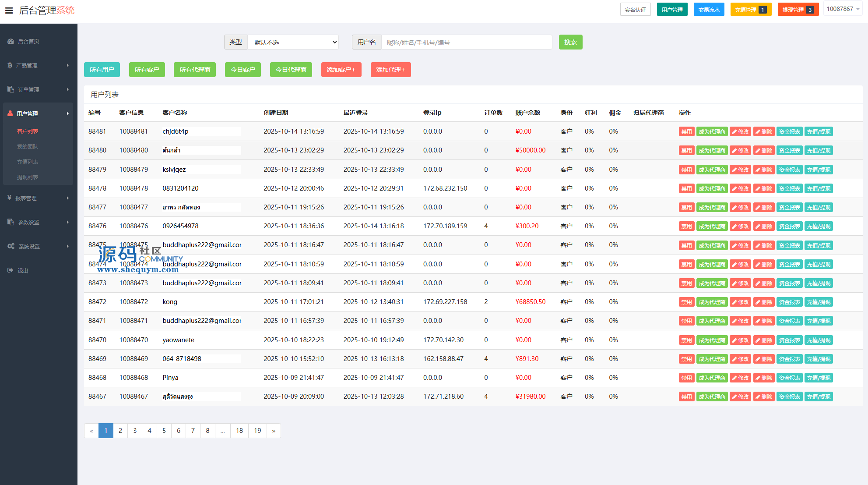Image resolution: width=868 pixels, height=485 pixels.
Task: Open the dashboard home icon in sidebar
Action: [11, 41]
